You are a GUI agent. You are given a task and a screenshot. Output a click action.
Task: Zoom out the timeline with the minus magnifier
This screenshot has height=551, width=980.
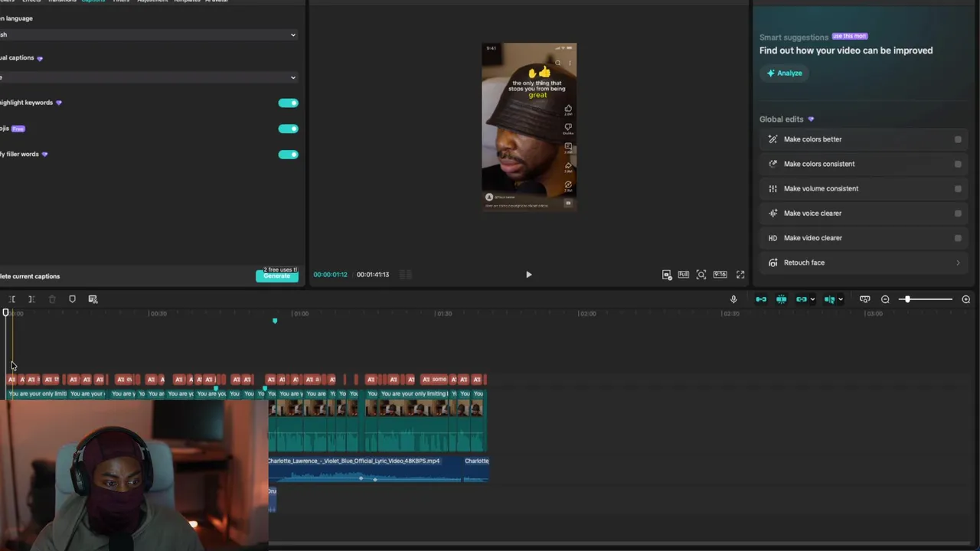point(885,299)
